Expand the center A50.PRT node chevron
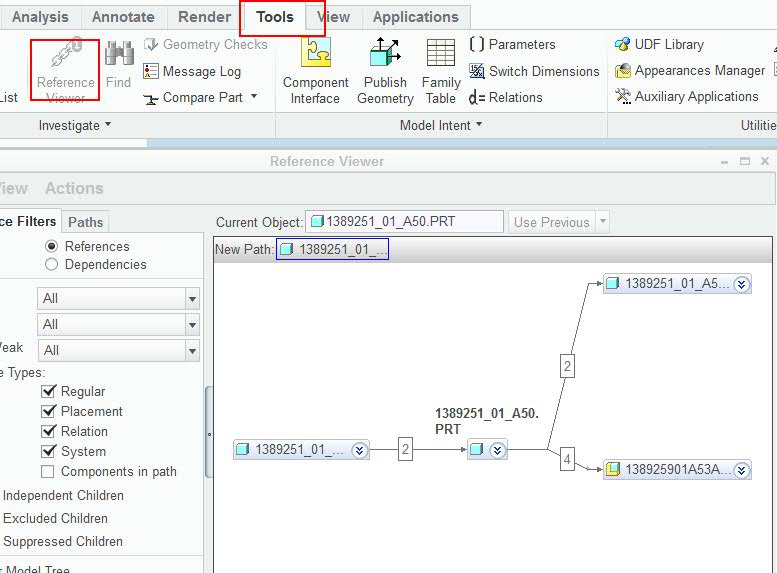This screenshot has height=573, width=777. (x=497, y=450)
